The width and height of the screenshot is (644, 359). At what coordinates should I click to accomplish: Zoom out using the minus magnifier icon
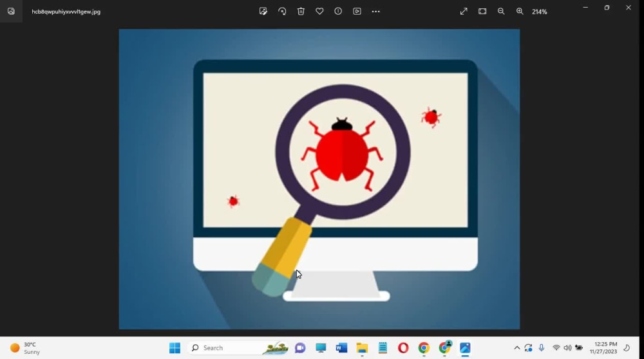point(501,12)
